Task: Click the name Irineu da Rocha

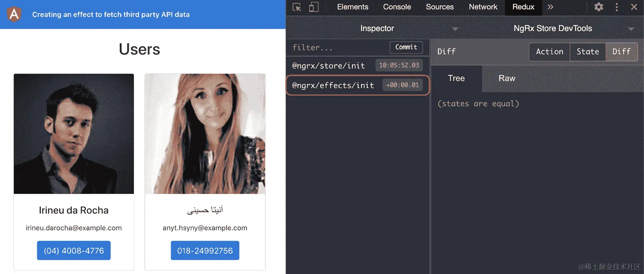Action: [74, 210]
